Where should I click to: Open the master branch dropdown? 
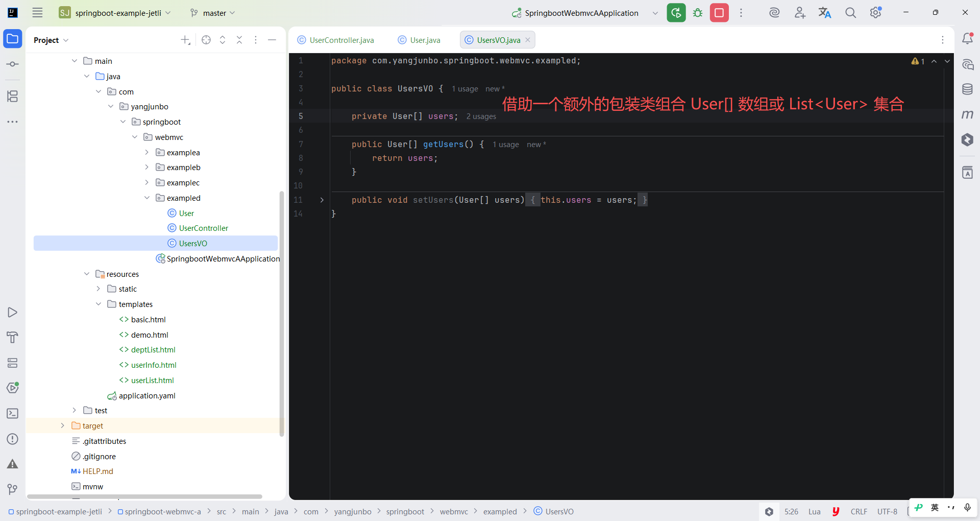[212, 13]
